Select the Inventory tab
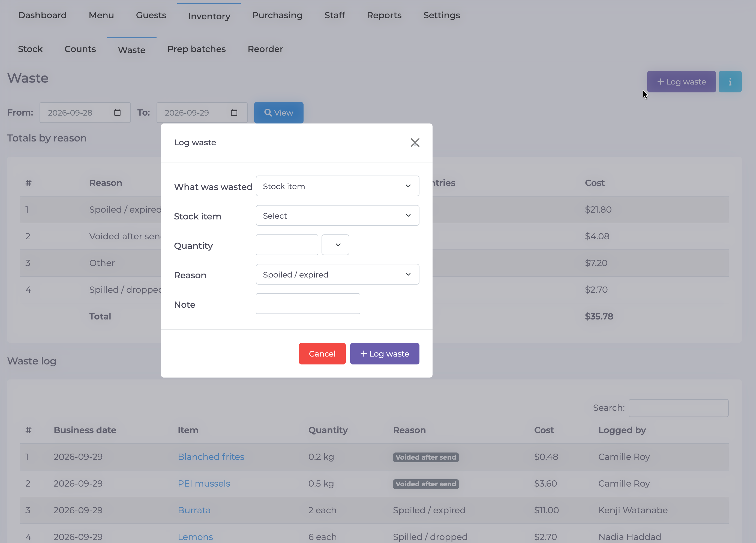Viewport: 756px width, 543px height. (x=209, y=16)
